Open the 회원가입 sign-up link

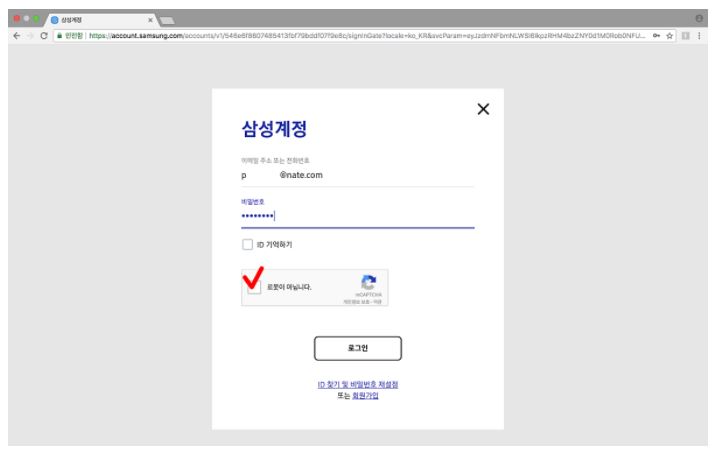point(365,395)
